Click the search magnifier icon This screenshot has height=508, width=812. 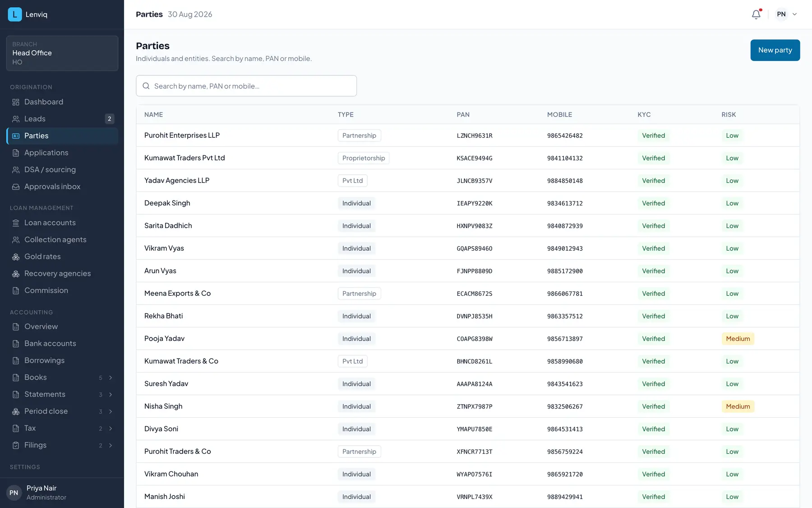pyautogui.click(x=146, y=86)
